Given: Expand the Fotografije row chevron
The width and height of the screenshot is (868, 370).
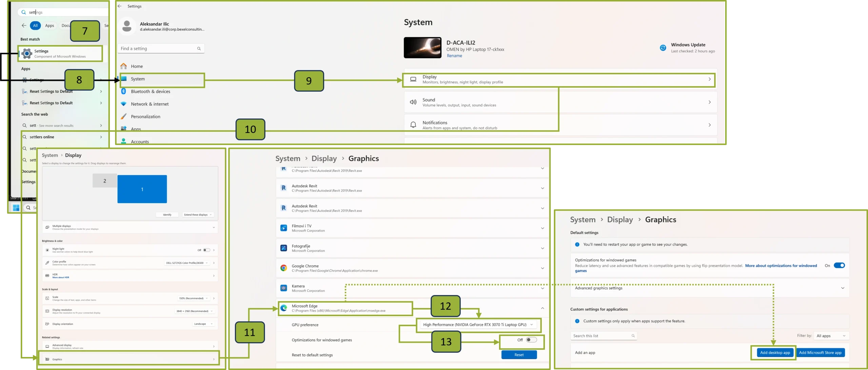Looking at the screenshot, I should pos(542,248).
